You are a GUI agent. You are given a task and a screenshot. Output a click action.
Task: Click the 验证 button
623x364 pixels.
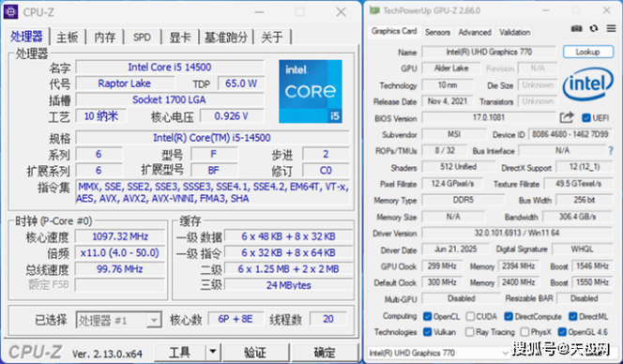click(x=255, y=352)
